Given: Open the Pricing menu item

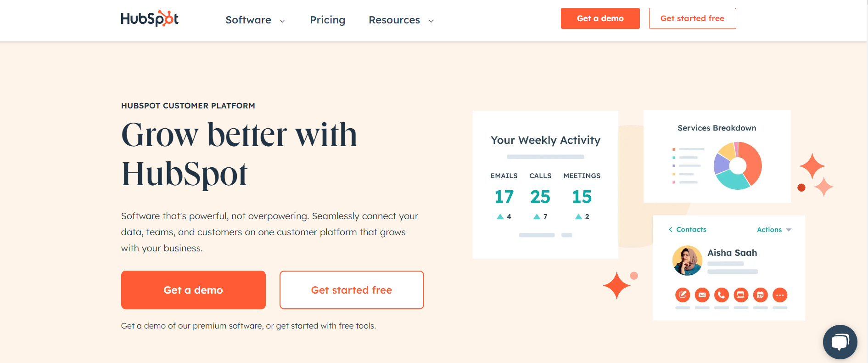Looking at the screenshot, I should (328, 20).
